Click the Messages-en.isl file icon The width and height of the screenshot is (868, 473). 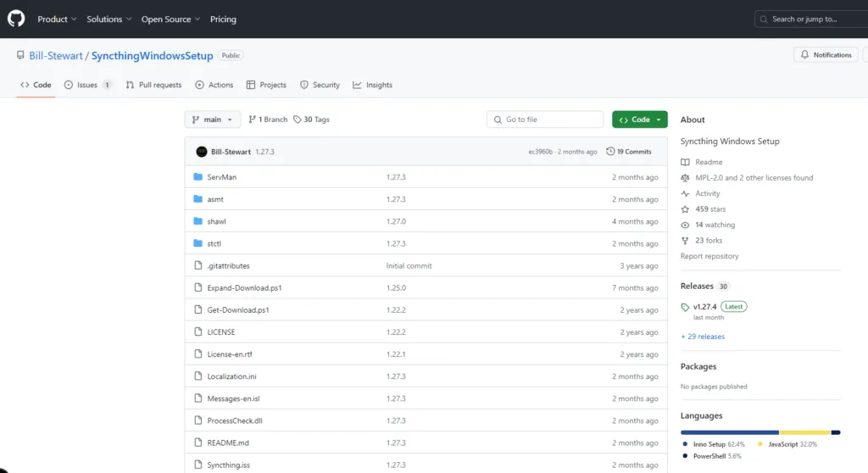point(198,398)
